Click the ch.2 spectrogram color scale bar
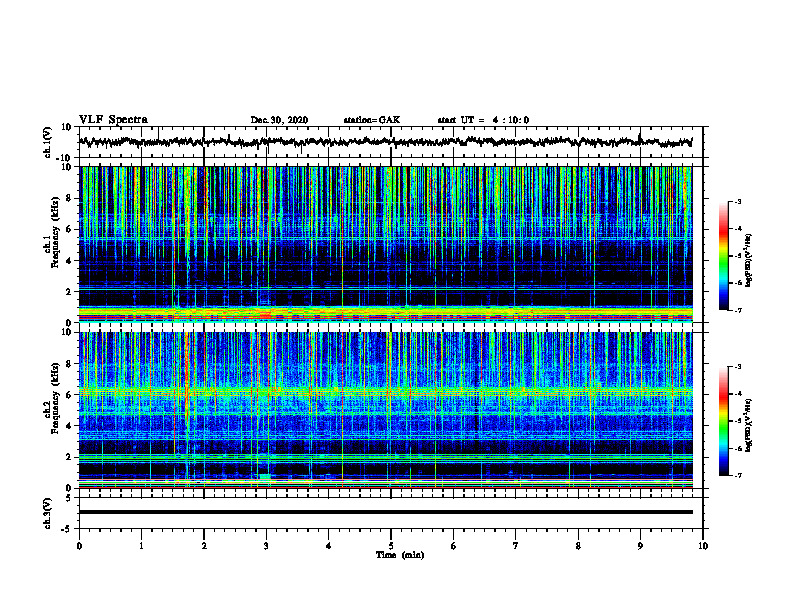 724,421
